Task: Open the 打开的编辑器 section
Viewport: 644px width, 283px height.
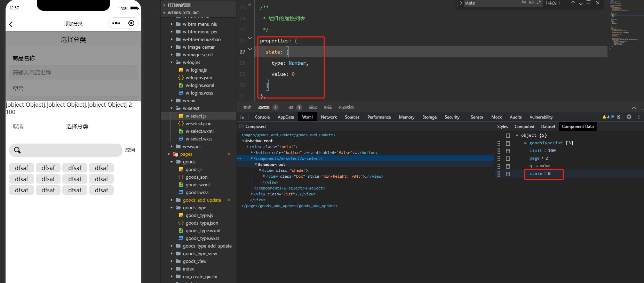Action: click(x=179, y=5)
